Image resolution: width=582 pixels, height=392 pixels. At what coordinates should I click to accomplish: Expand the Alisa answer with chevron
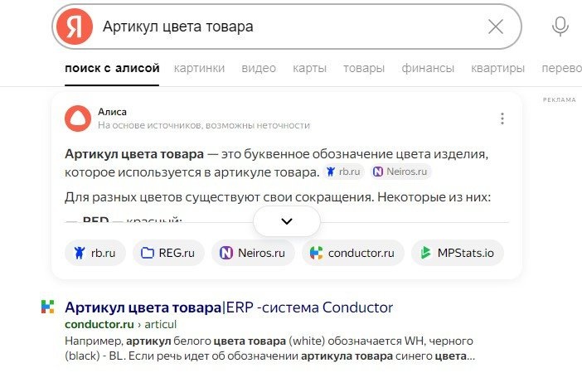287,221
